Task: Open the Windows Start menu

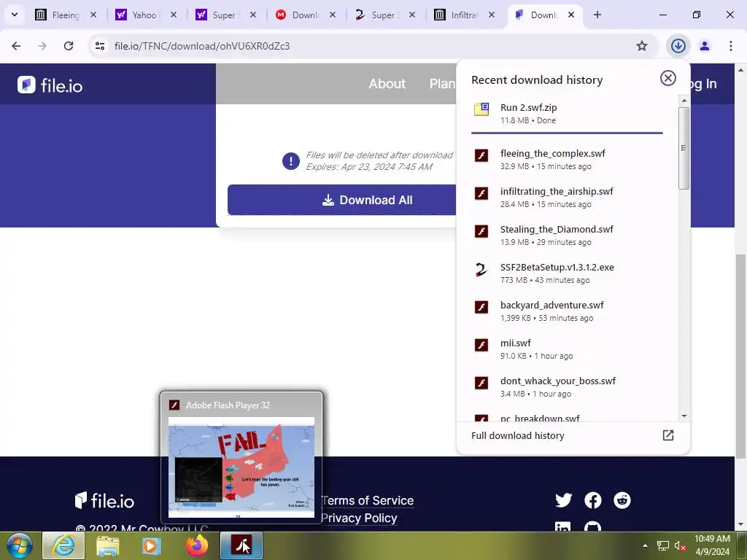Action: (x=19, y=545)
